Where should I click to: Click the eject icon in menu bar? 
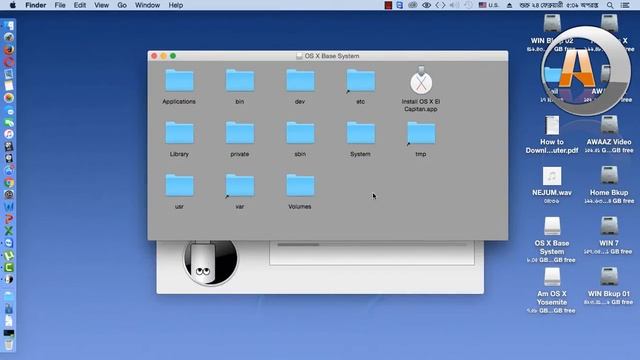[509, 5]
